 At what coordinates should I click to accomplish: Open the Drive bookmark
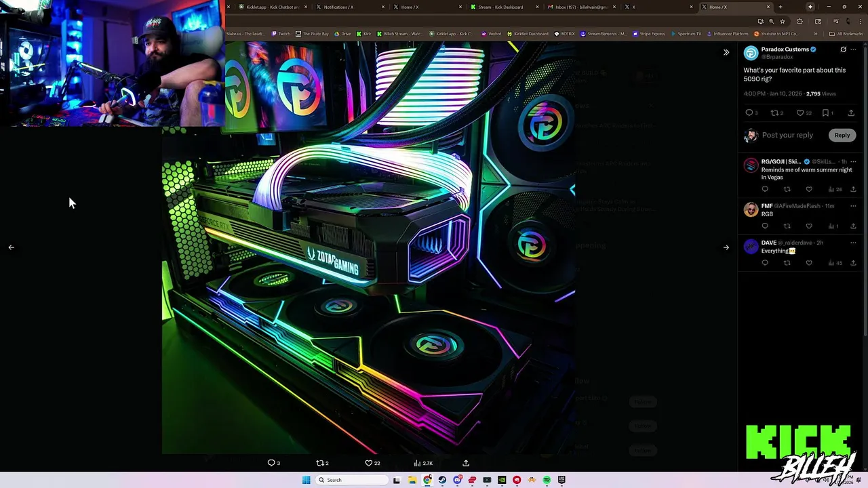point(342,34)
